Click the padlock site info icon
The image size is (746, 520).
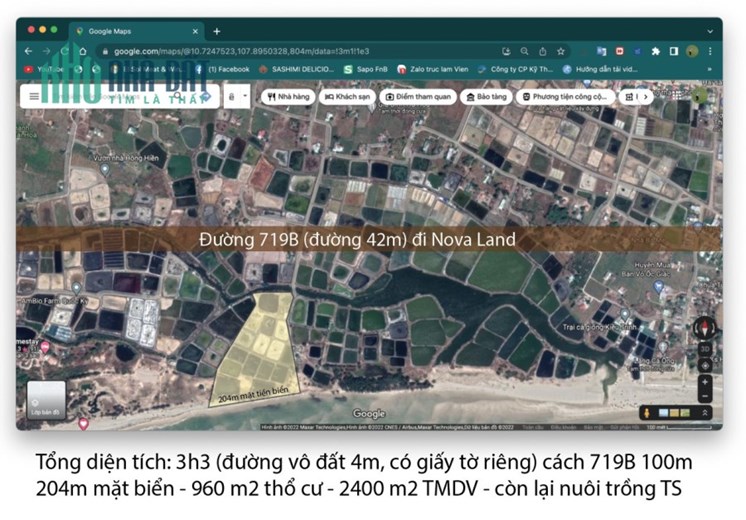click(x=105, y=51)
